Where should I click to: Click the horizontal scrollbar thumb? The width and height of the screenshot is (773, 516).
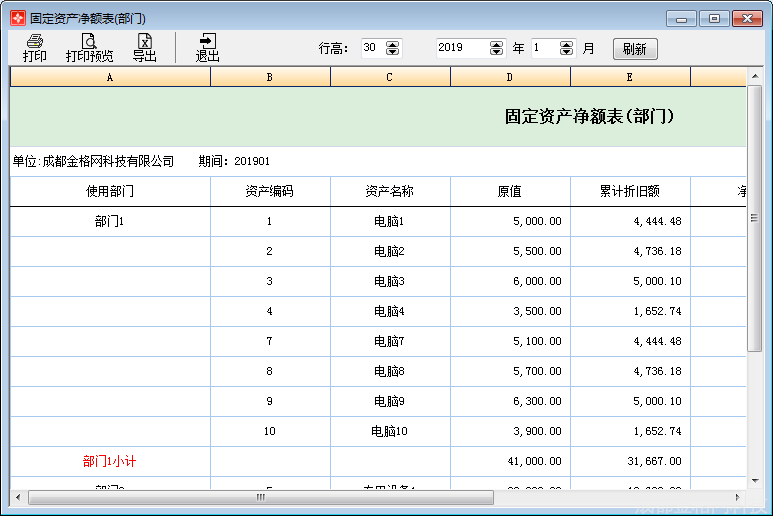click(260, 497)
